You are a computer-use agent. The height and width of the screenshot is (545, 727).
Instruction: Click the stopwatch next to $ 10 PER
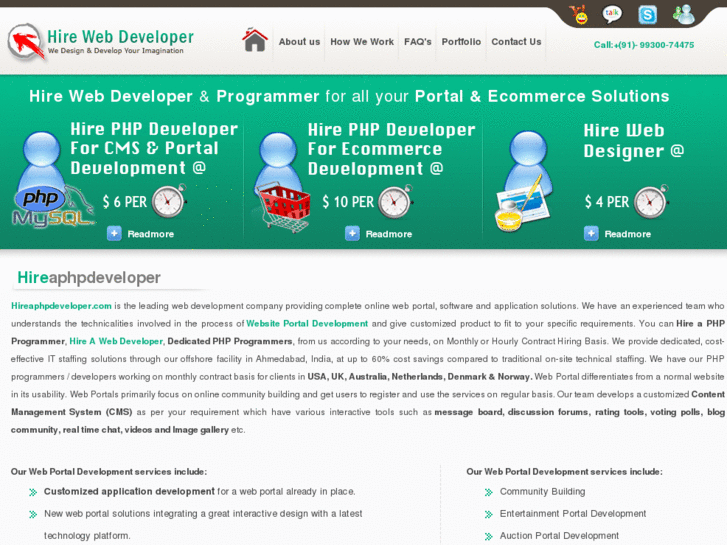(395, 202)
